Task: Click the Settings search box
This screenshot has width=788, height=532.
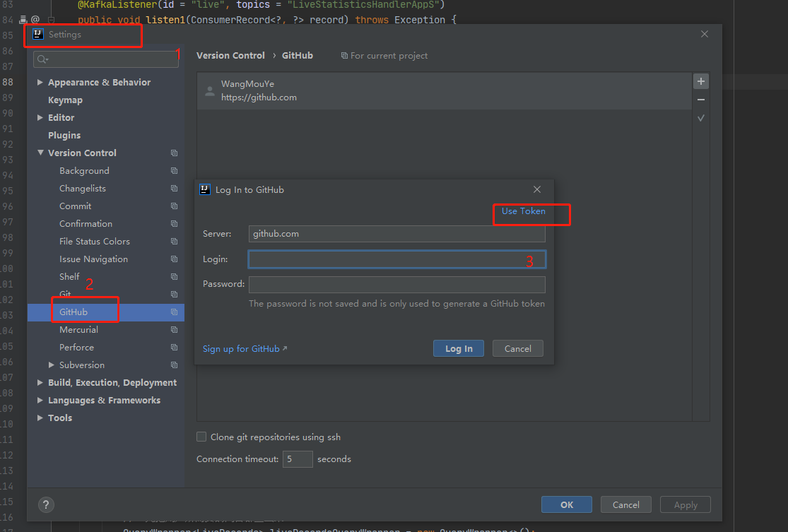Action: point(106,59)
